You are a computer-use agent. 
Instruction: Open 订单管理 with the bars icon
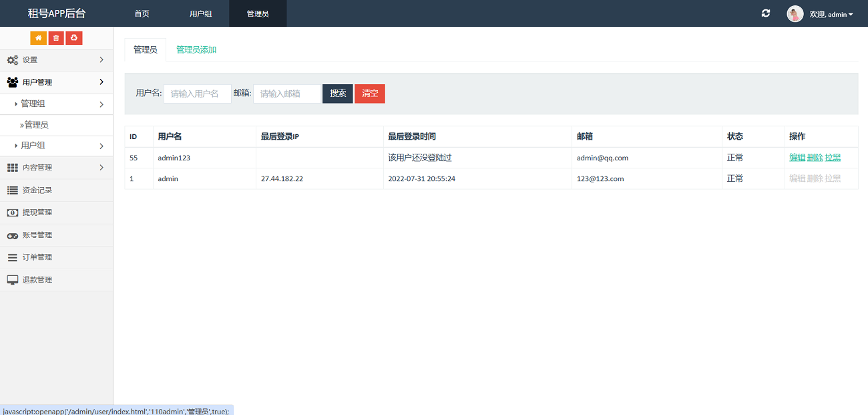click(x=37, y=257)
